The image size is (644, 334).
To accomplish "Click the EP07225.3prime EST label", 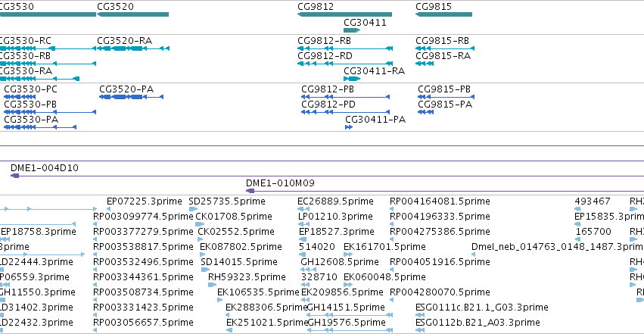I will tap(144, 201).
